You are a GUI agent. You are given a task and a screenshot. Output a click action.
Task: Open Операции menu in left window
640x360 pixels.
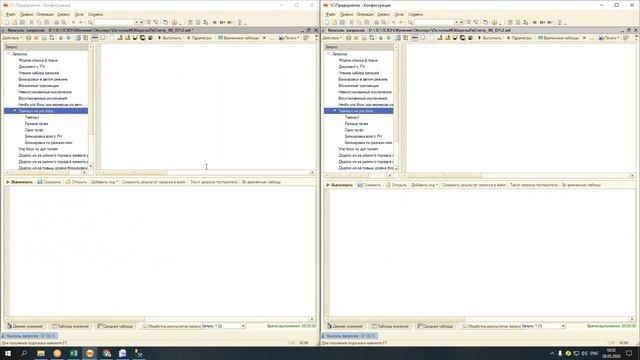click(x=45, y=14)
